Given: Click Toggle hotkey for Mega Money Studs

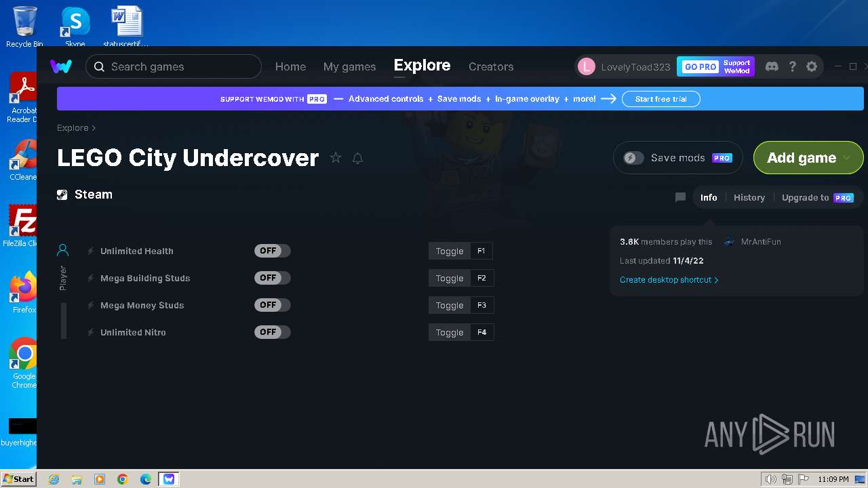Looking at the screenshot, I should pos(450,305).
